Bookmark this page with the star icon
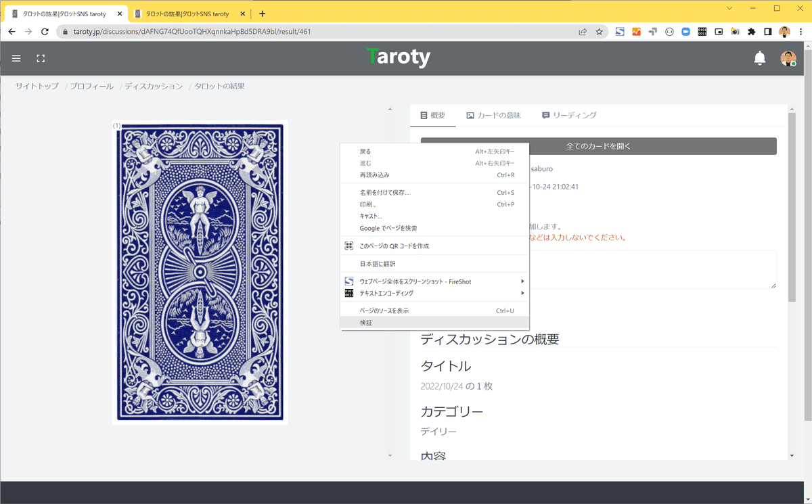The height and width of the screenshot is (504, 812). pos(599,32)
